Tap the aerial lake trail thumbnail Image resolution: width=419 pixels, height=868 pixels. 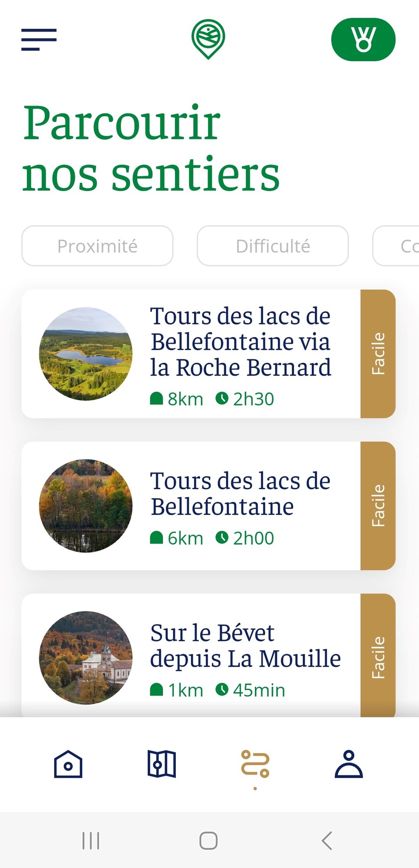86,354
